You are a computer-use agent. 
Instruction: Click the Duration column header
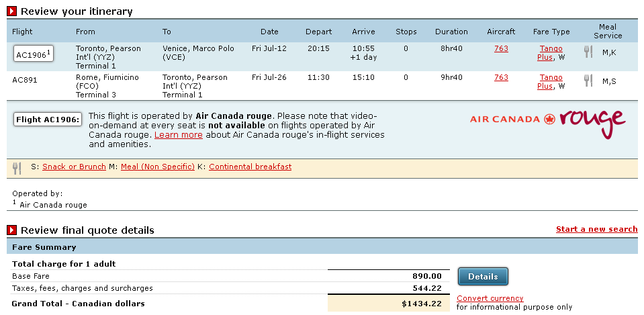tap(451, 32)
